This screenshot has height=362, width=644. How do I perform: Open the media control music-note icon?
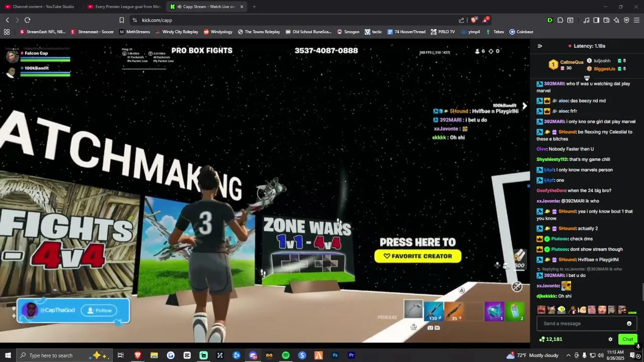[x=586, y=20]
